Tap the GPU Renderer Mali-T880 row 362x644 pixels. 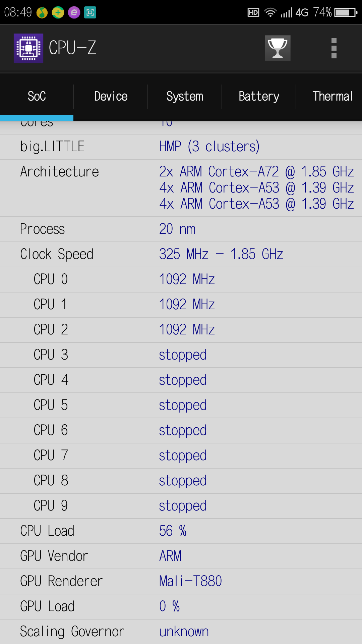(181, 581)
